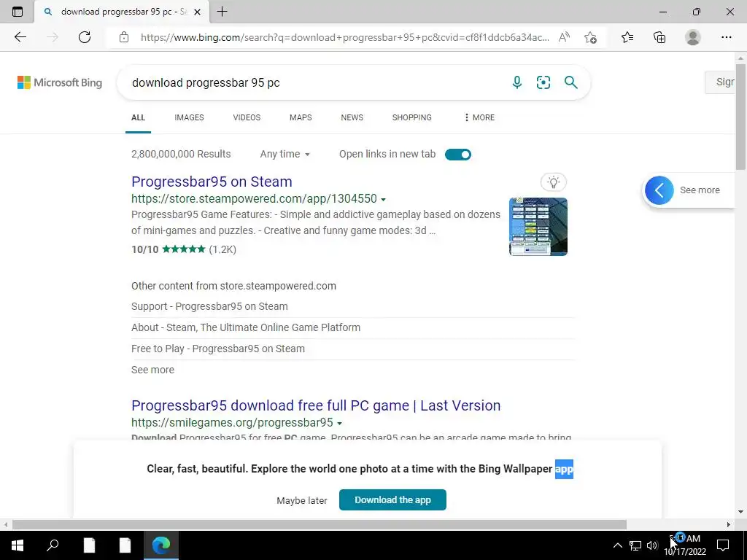This screenshot has height=560, width=747.
Task: Click the horizontal scrollbar right arrow
Action: tap(728, 524)
